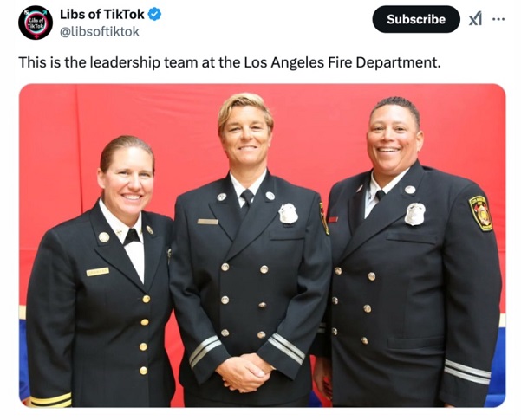
Task: Click the fire department shoulder patch in photo
Action: point(481,213)
